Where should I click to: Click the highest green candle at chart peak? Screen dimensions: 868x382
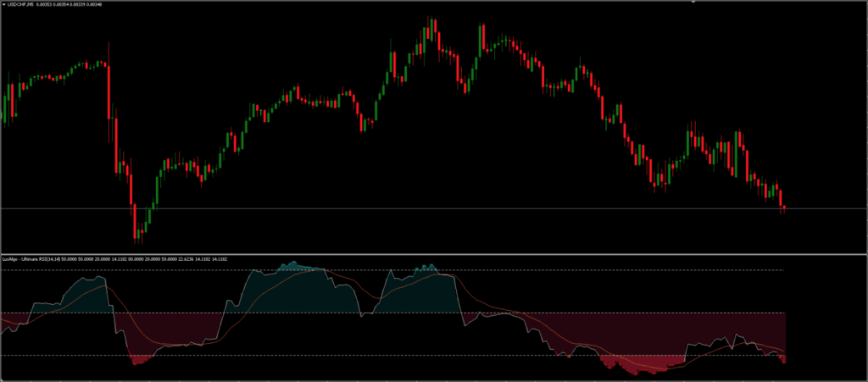pos(431,27)
